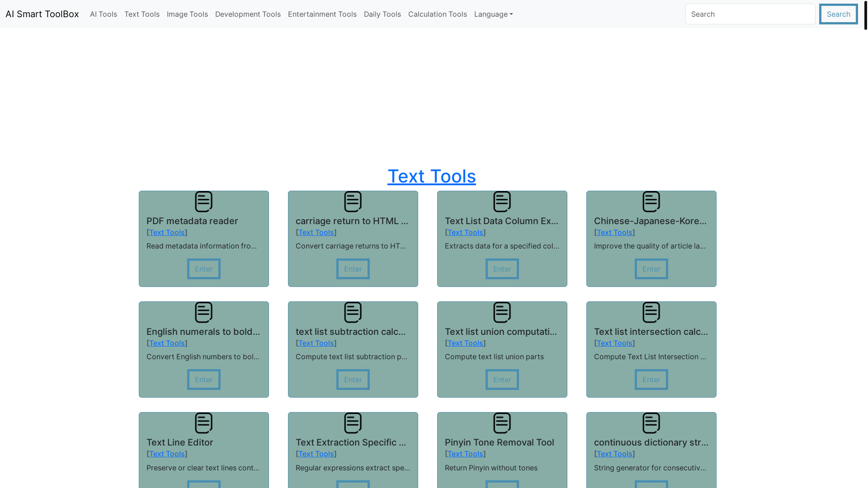Focus the Search input field

(x=750, y=14)
